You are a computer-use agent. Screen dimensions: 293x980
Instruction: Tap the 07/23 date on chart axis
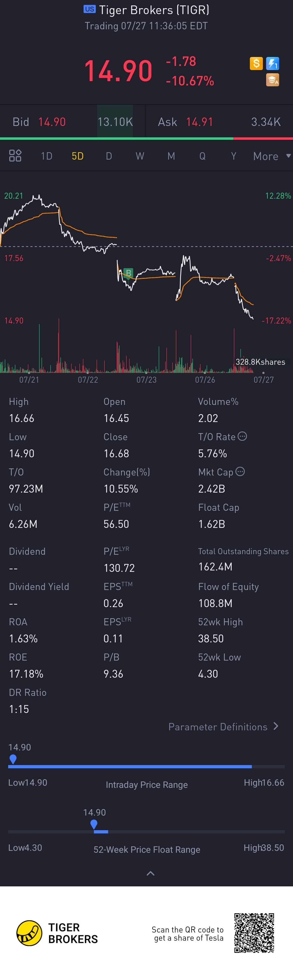(146, 379)
